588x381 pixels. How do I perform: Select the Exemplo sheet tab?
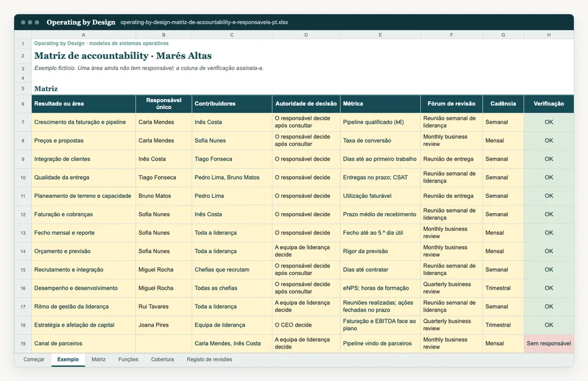coord(68,359)
